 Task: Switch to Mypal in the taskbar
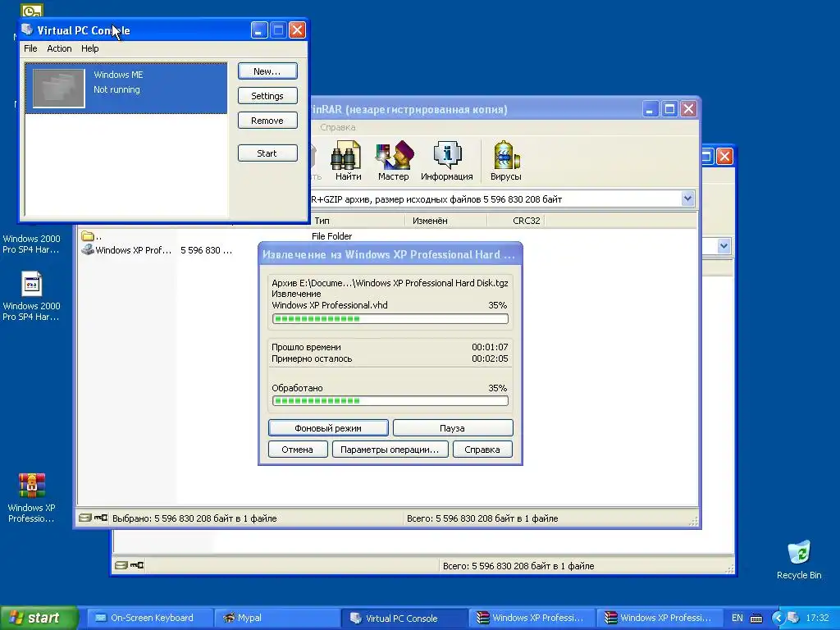276,618
